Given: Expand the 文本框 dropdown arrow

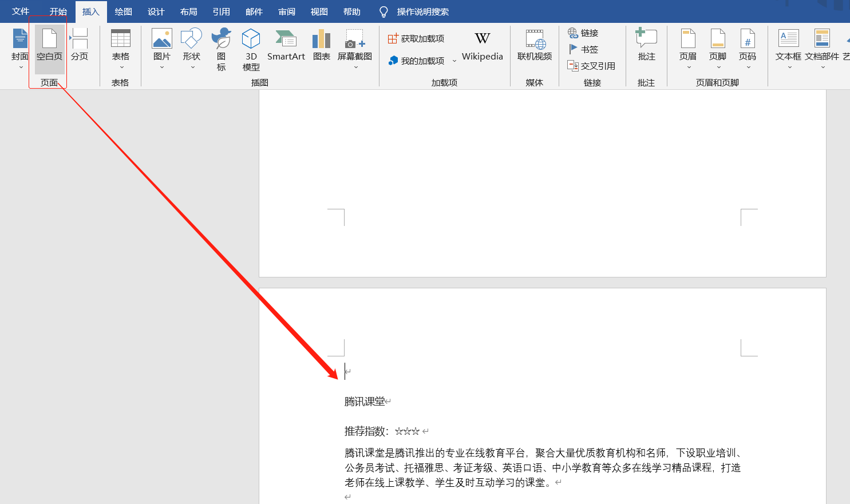Looking at the screenshot, I should click(789, 68).
